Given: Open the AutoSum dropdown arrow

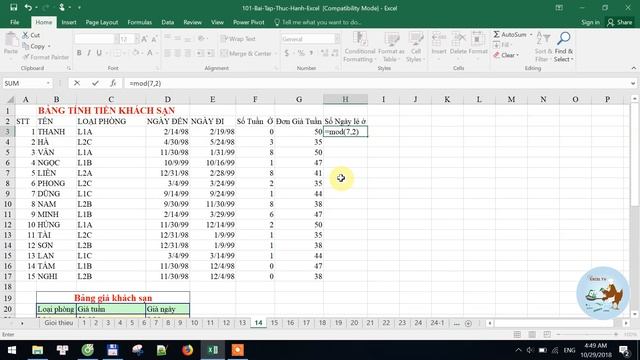Looking at the screenshot, I should point(531,35).
